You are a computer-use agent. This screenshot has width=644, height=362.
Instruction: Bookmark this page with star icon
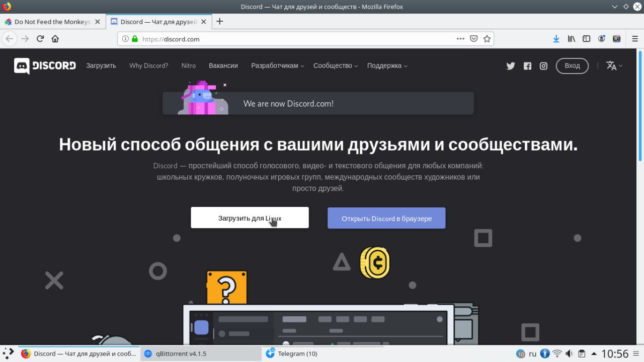click(x=487, y=39)
